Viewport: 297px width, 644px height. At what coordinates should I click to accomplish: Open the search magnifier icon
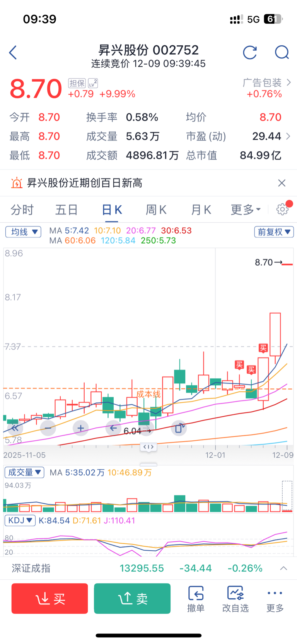282,53
